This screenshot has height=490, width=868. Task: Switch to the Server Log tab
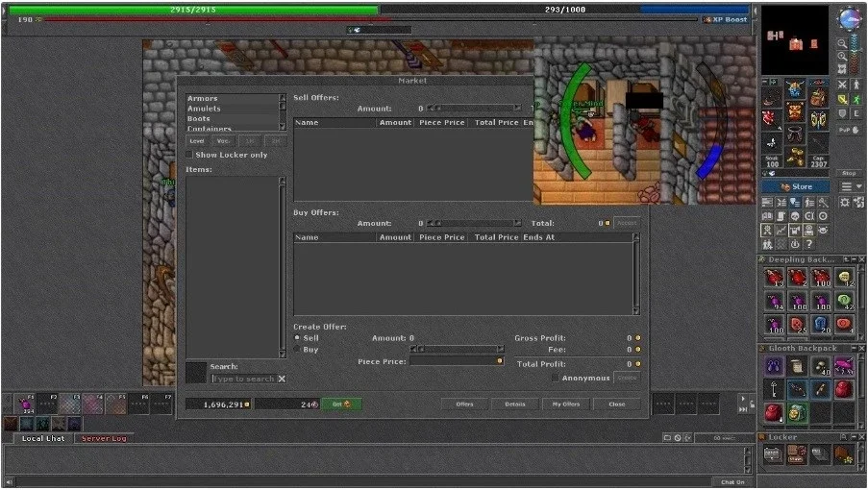104,438
